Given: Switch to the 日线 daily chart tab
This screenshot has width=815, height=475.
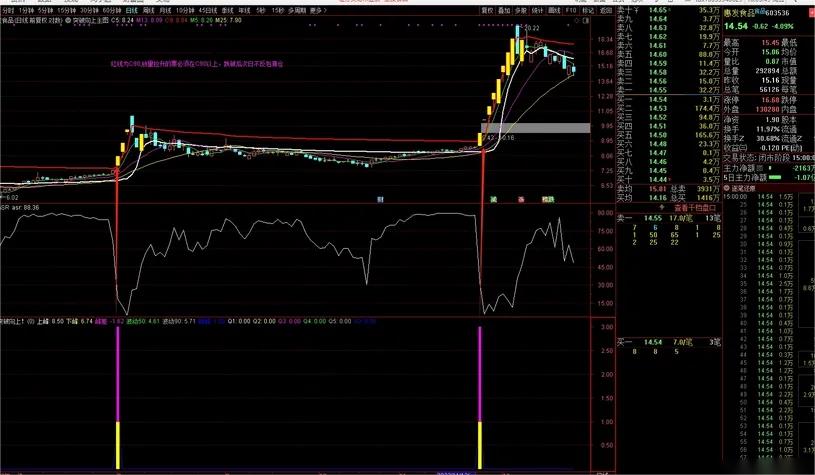Looking at the screenshot, I should [132, 10].
